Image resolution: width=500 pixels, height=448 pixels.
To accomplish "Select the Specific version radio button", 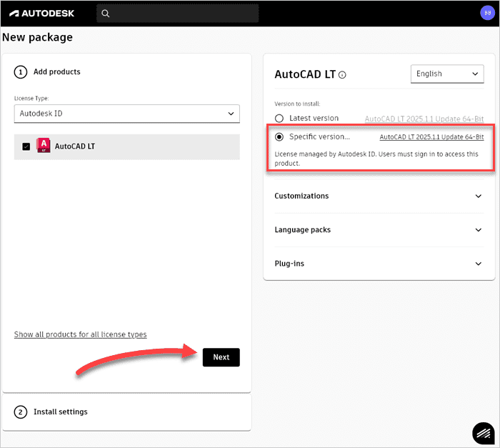I will click(279, 137).
